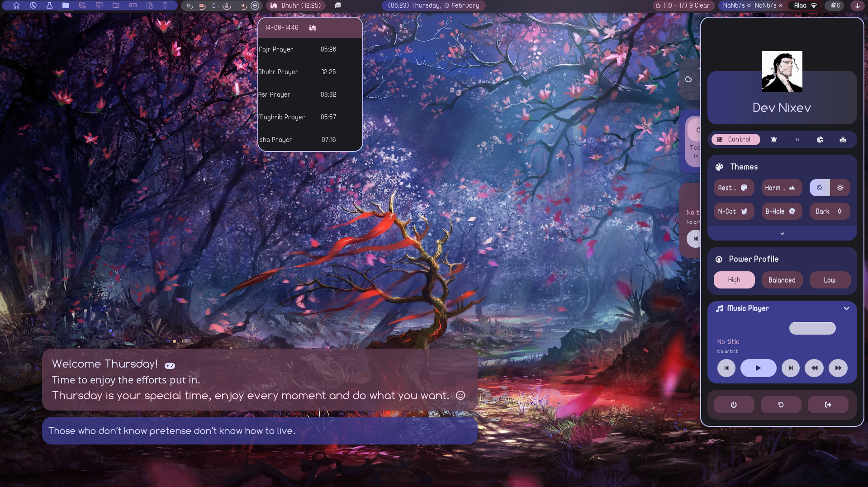The image size is (868, 487).
Task: Skip to next track in Music Player
Action: (x=791, y=368)
